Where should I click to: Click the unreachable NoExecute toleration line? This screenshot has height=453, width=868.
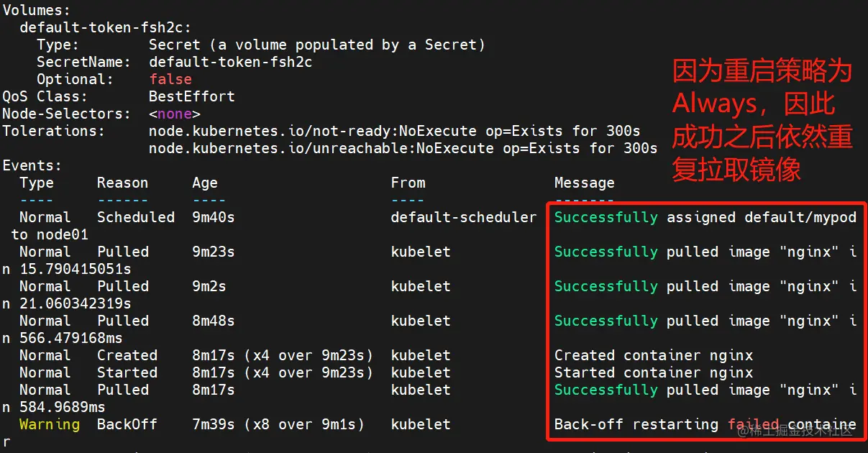[403, 149]
